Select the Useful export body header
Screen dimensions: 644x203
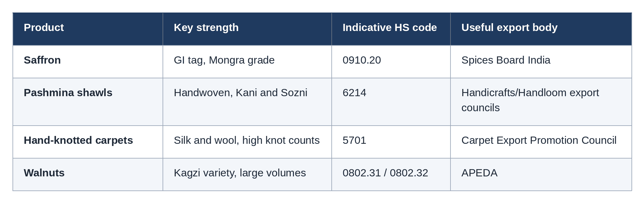click(541, 29)
